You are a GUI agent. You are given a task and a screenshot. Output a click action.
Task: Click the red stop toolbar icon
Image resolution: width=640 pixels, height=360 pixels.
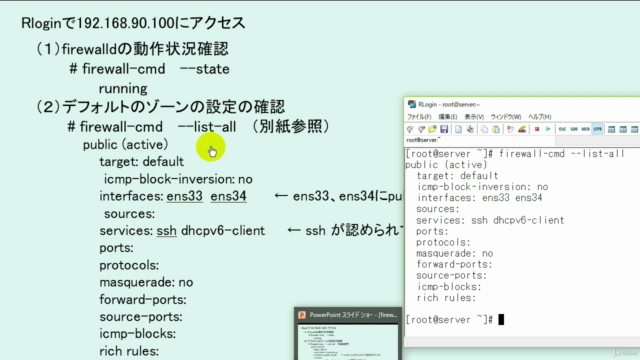(x=537, y=129)
